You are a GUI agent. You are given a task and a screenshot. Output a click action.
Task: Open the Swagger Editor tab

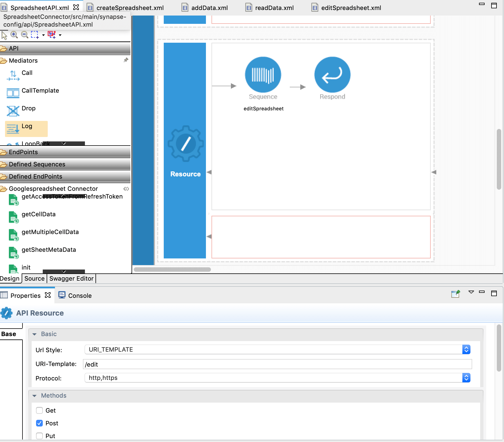[71, 278]
